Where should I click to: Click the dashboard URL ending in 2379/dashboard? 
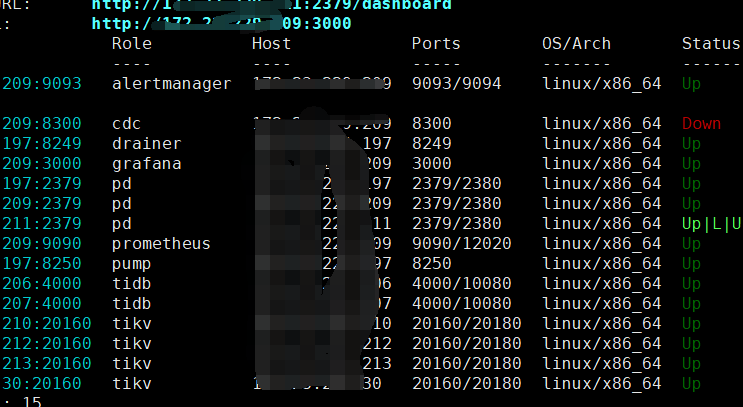272,5
